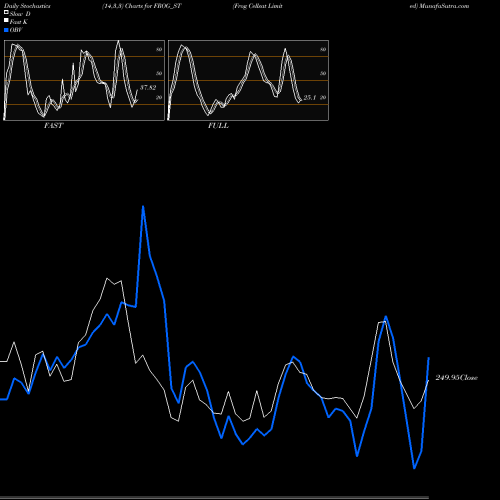Click the Fast K legend swatch
Viewport: 500px width, 500px height.
(x=6, y=21)
